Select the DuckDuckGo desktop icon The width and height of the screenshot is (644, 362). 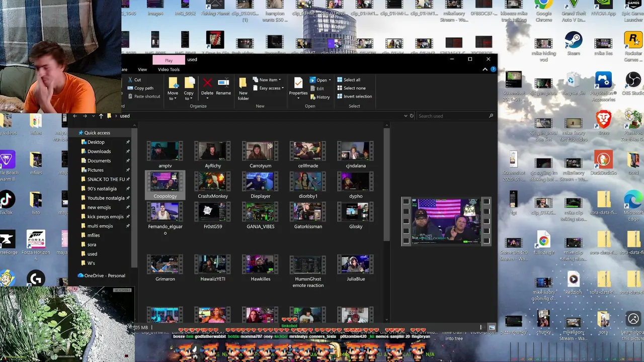[603, 163]
